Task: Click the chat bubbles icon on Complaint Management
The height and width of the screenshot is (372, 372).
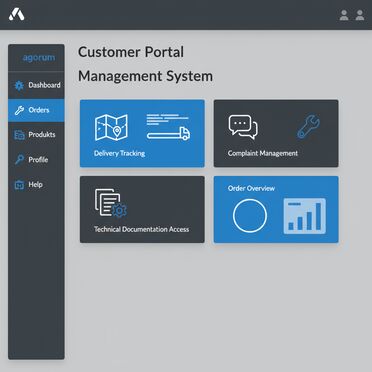Action: coord(243,127)
